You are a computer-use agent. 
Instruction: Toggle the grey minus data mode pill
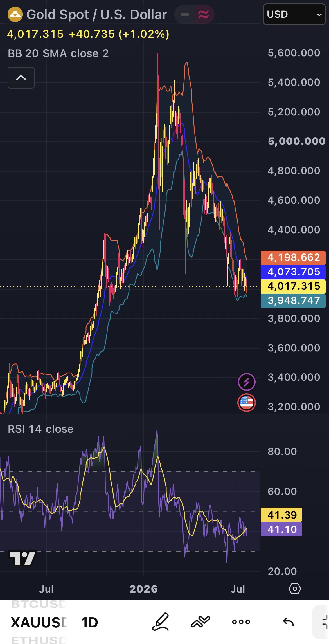pos(185,14)
